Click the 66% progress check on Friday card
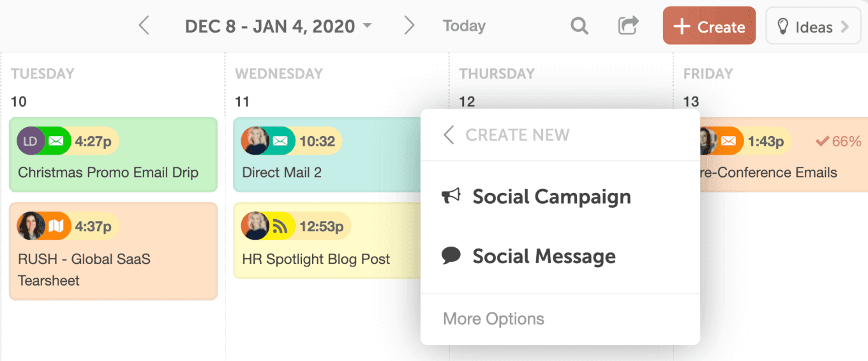 839,141
